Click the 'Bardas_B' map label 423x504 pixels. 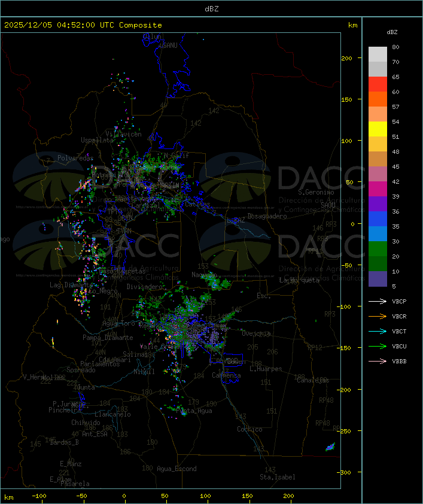(64, 442)
